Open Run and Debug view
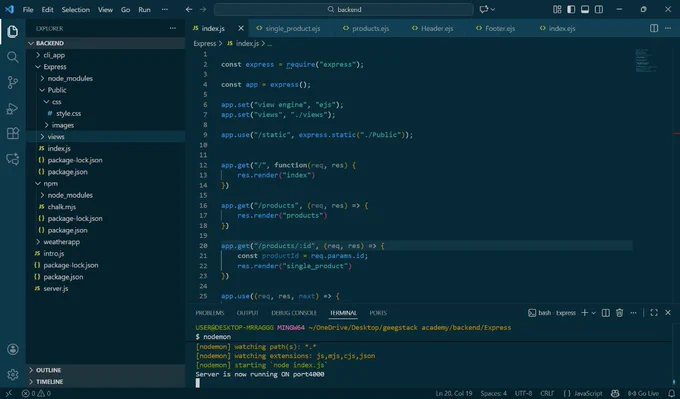Image resolution: width=680 pixels, height=399 pixels. (13, 108)
